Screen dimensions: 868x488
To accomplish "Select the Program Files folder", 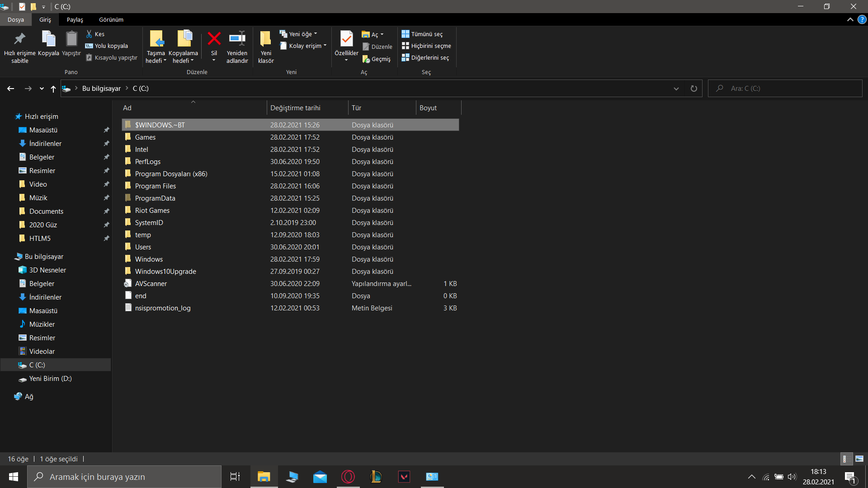I will tap(290, 186).
